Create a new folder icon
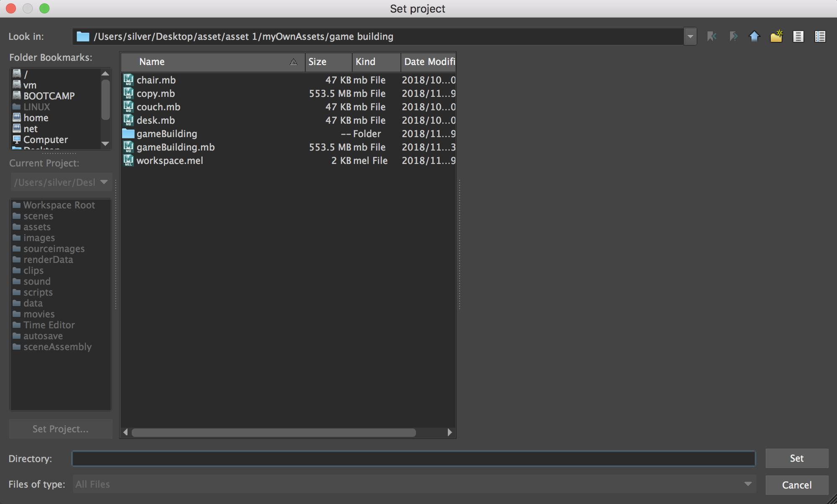Viewport: 837px width, 504px height. pos(776,36)
